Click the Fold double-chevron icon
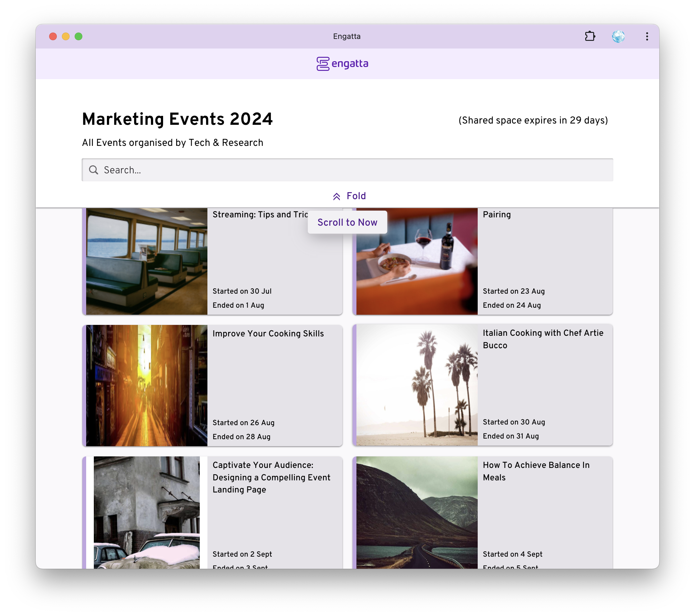The height and width of the screenshot is (616, 695). 337,197
